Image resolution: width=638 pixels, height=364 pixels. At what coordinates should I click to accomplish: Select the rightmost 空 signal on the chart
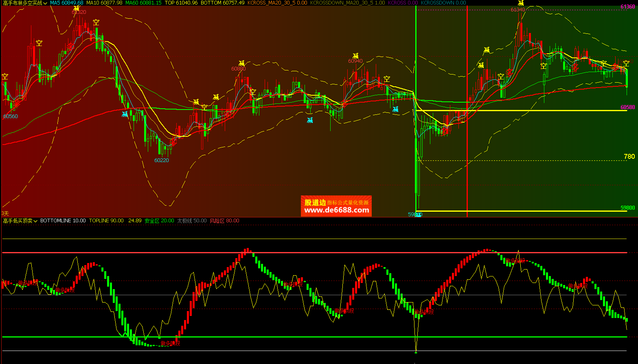pyautogui.click(x=626, y=64)
